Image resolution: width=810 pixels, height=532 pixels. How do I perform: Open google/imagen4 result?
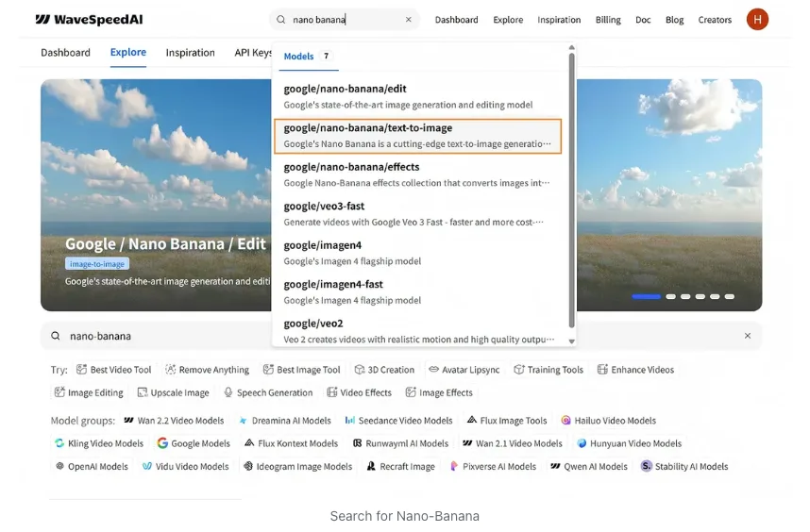[417, 253]
